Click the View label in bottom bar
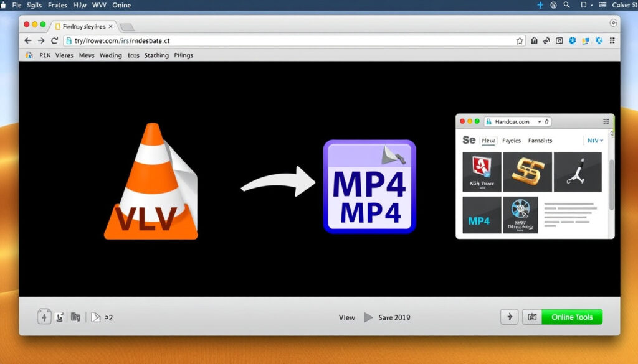Screen dimensions: 638x364 (346, 317)
